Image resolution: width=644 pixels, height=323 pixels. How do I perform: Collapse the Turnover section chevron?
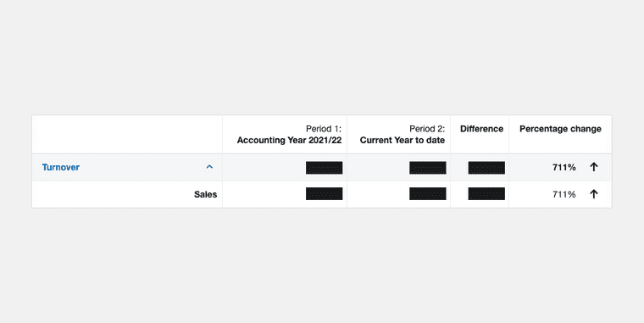click(209, 167)
